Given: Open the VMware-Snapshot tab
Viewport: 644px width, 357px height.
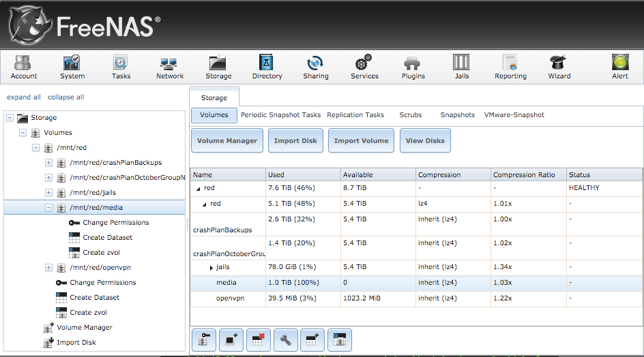Looking at the screenshot, I should tap(514, 115).
